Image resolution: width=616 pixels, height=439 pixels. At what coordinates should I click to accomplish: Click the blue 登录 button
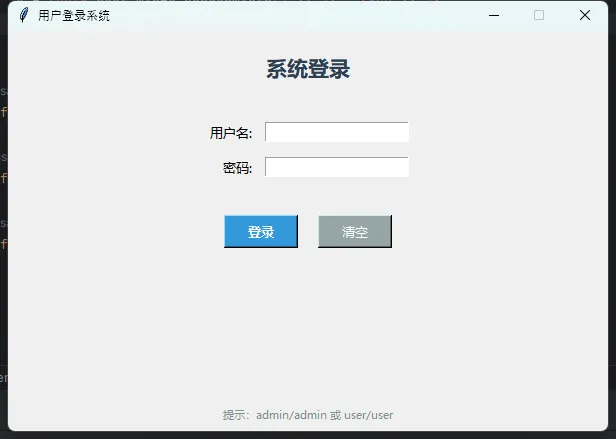(261, 231)
